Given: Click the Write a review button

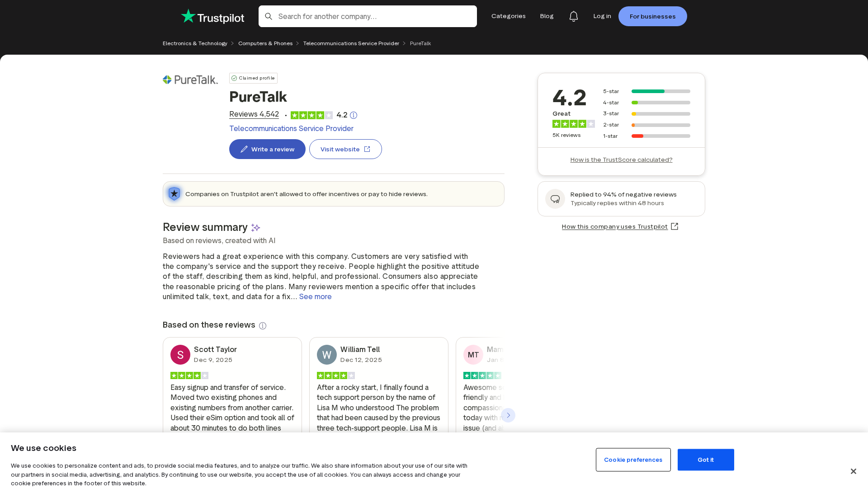Looking at the screenshot, I should coord(267,149).
